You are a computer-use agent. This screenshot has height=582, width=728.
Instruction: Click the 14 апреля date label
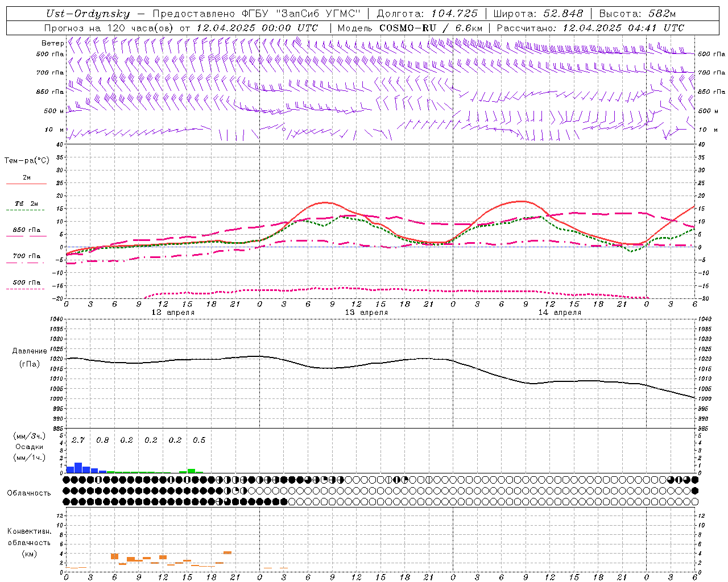click(560, 313)
